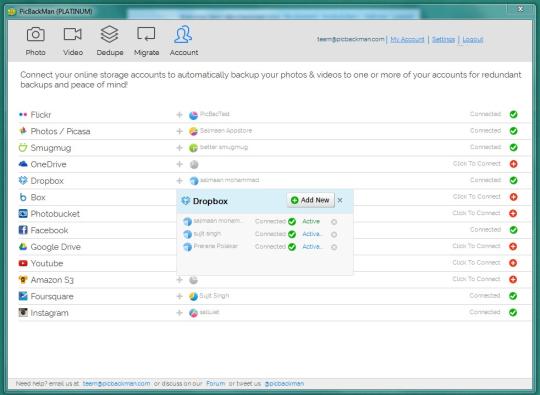Viewport: 540px width, 395px height.
Task: Click the green check icon for Smugmug
Action: [x=513, y=147]
